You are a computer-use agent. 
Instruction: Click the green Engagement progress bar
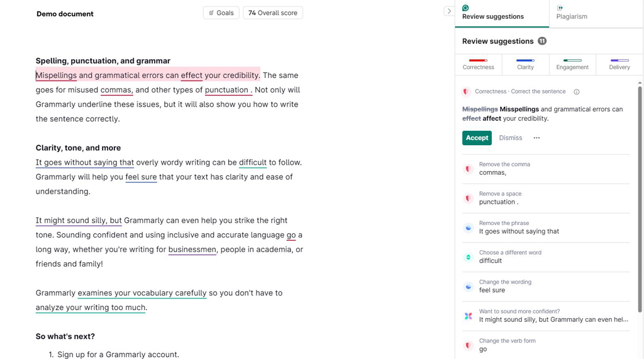coord(572,60)
